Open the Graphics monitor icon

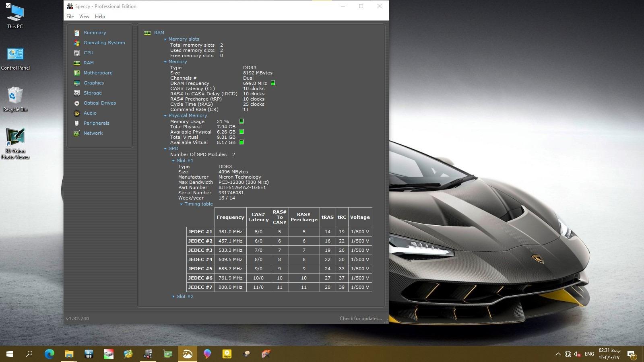77,83
